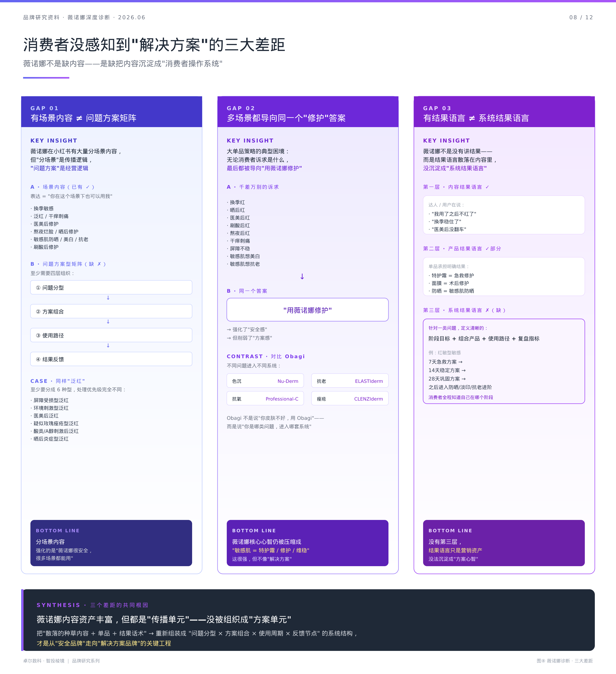616x674 pixels.
Task: Click the 7天急救方案 → step
Action: tap(445, 362)
